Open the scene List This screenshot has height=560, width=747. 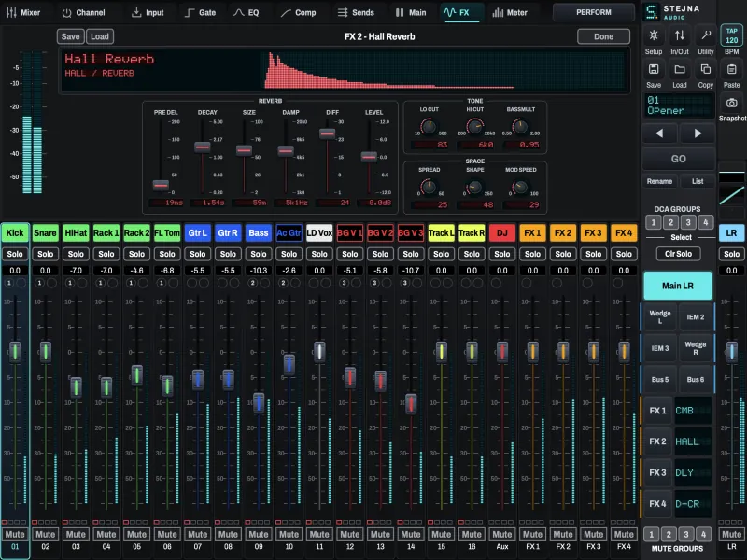click(x=698, y=181)
